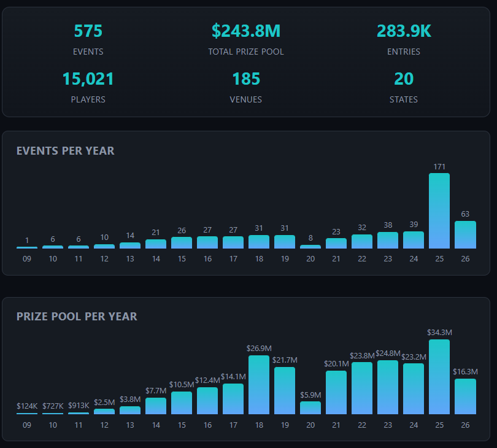Screen dimensions: 497x448
Task: Select the 8-event bar for year 20
Action: coord(310,247)
